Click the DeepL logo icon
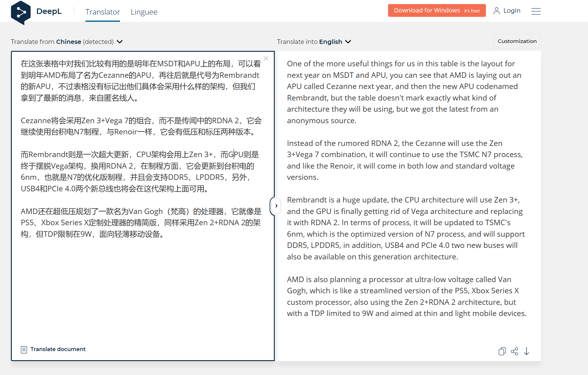588x375 pixels. pyautogui.click(x=21, y=12)
